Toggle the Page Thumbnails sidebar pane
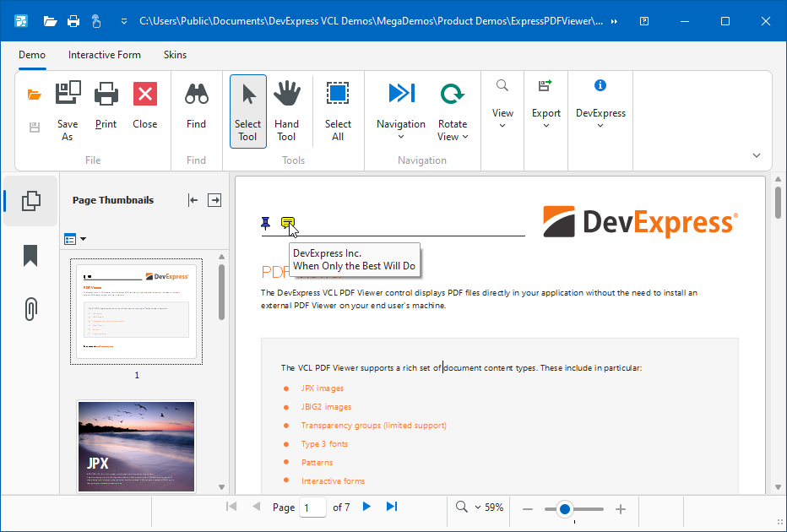Screen dimensions: 787x532 pos(30,201)
